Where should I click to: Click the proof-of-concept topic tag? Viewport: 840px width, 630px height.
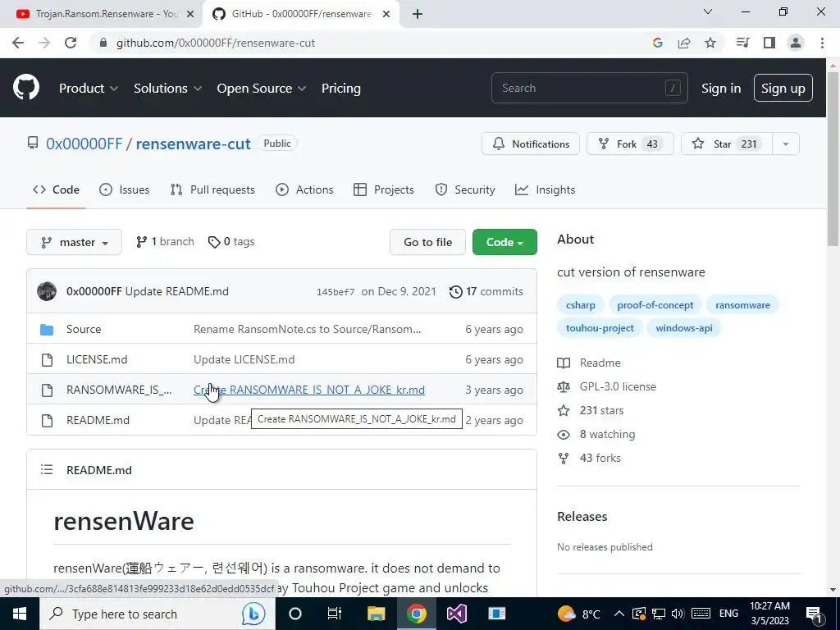pos(655,305)
